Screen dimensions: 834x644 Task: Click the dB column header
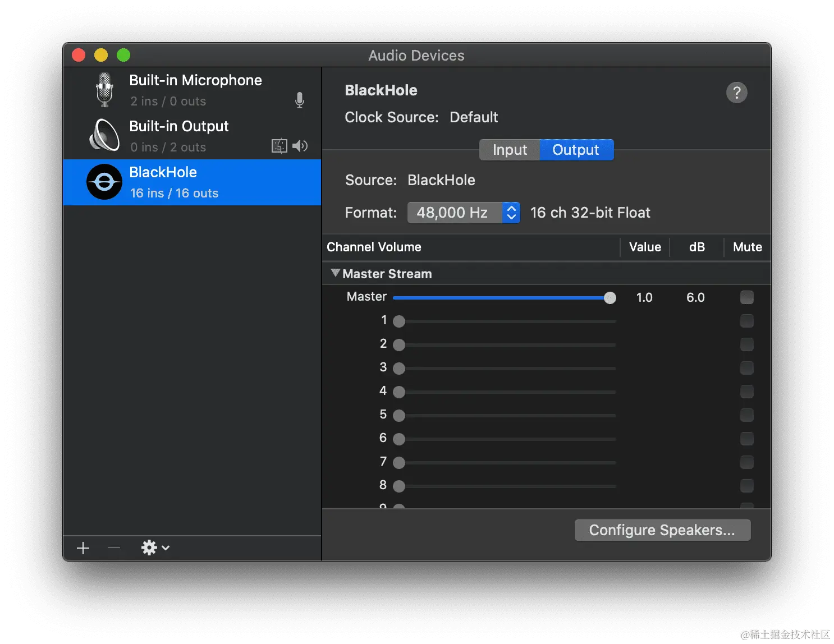[697, 247]
